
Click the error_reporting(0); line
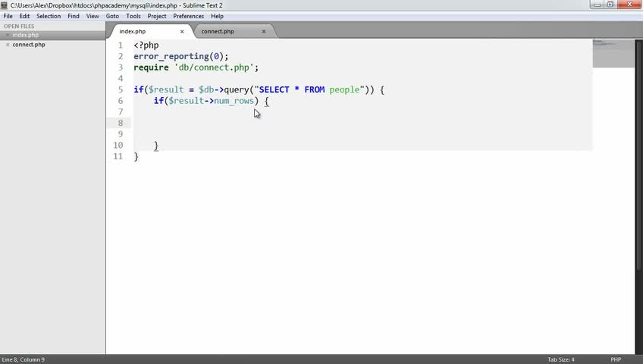click(x=180, y=56)
